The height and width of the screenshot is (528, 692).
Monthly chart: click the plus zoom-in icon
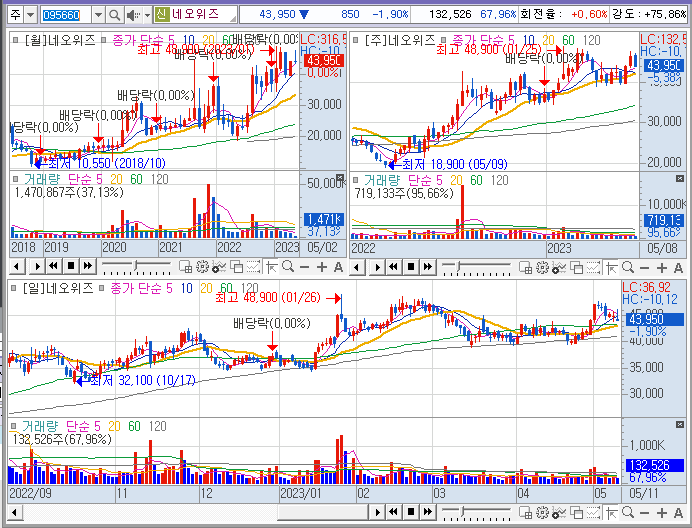[322, 267]
